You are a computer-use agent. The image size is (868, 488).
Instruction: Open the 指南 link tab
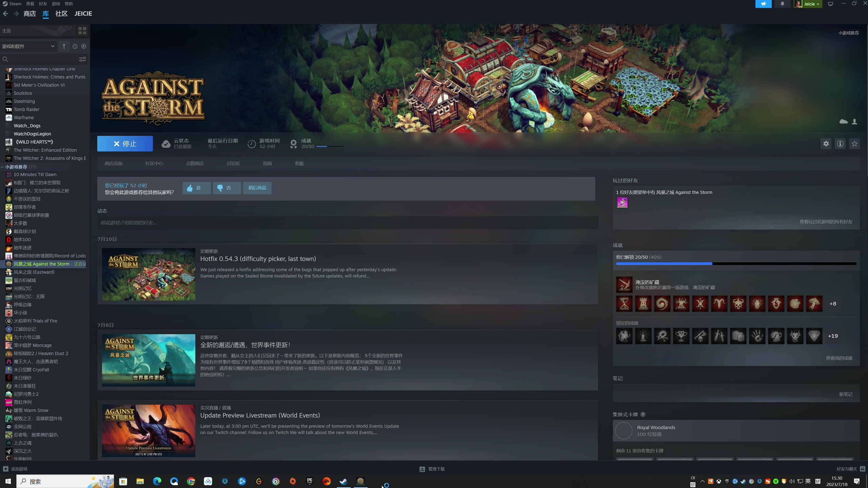coord(268,164)
